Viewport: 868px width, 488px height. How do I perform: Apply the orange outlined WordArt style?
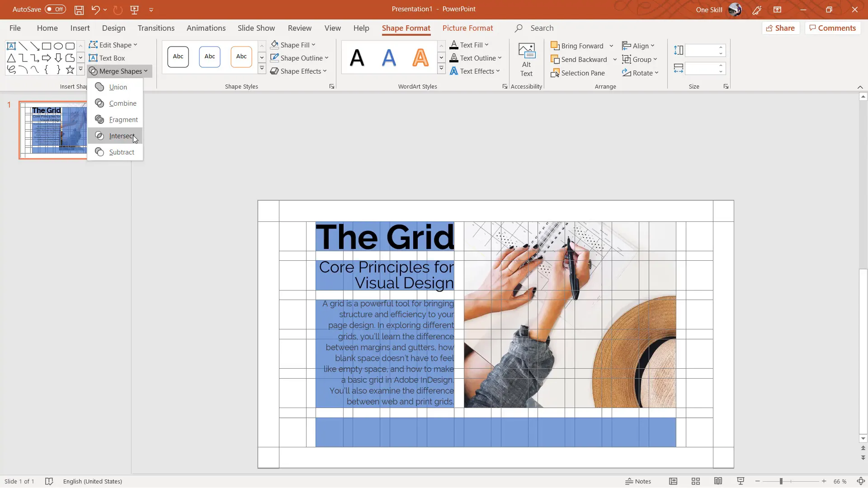420,57
